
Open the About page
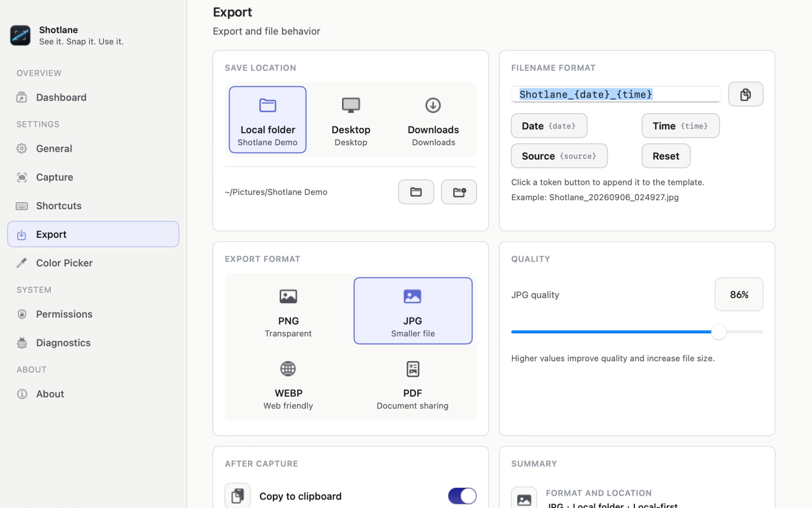(93, 394)
